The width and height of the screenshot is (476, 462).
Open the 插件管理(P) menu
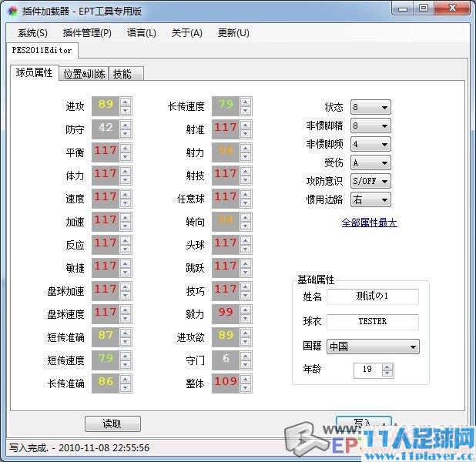click(x=87, y=33)
